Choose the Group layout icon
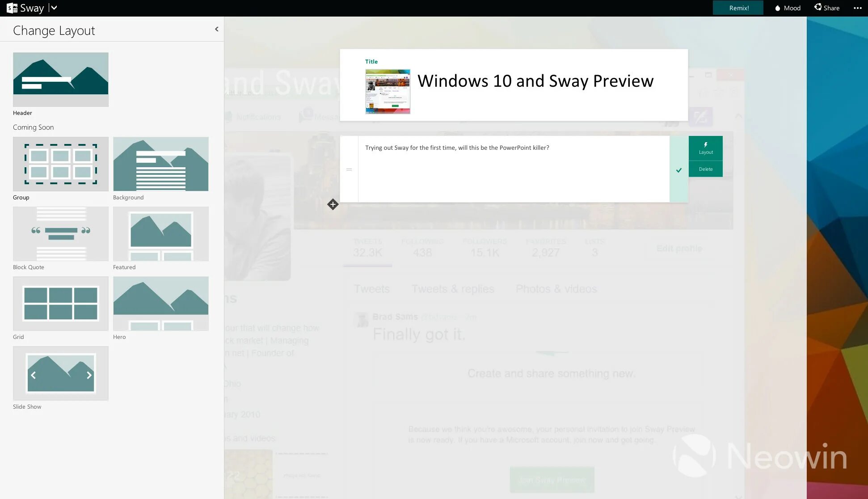This screenshot has width=868, height=499. pos(60,164)
